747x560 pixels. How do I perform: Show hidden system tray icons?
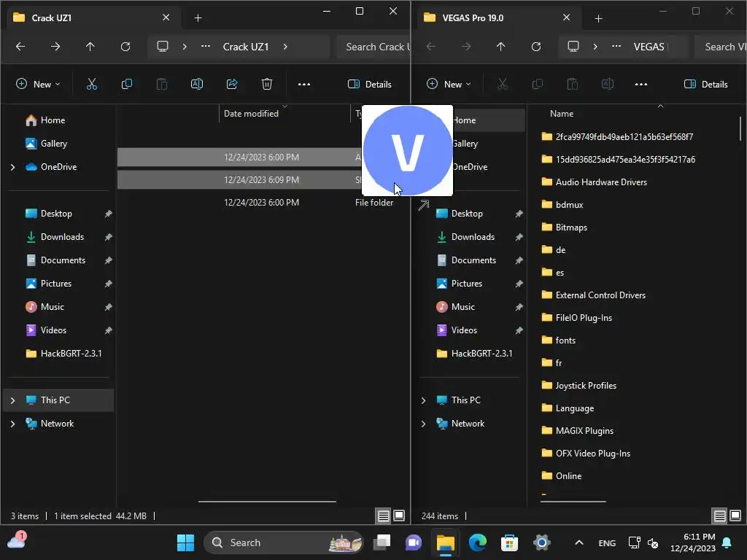tap(578, 542)
